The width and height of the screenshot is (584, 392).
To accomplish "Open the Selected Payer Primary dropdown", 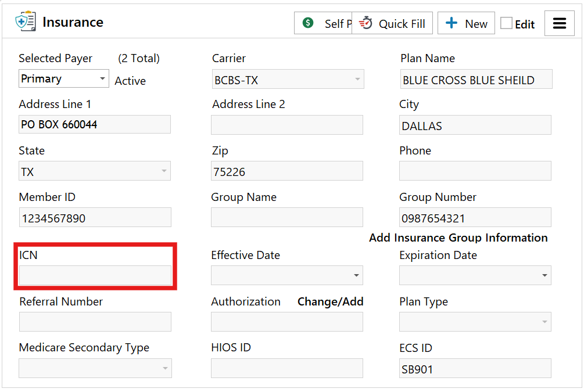I will pos(102,78).
